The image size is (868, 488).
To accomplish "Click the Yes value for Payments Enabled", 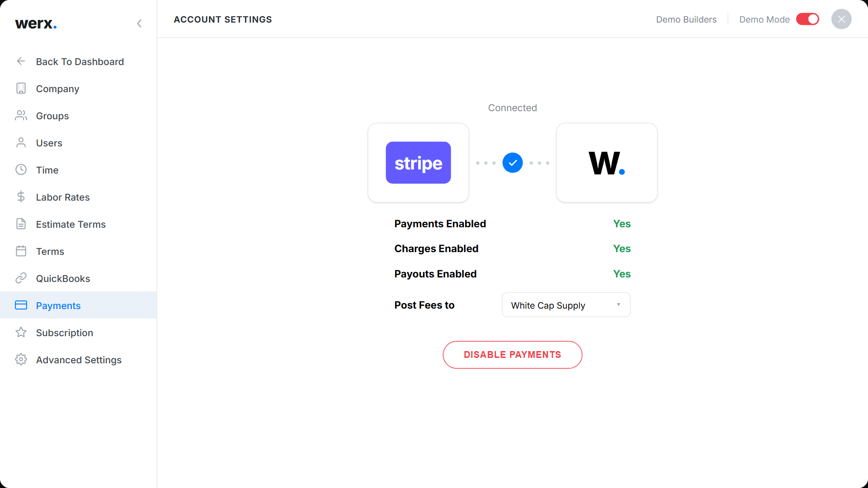I will pos(622,224).
